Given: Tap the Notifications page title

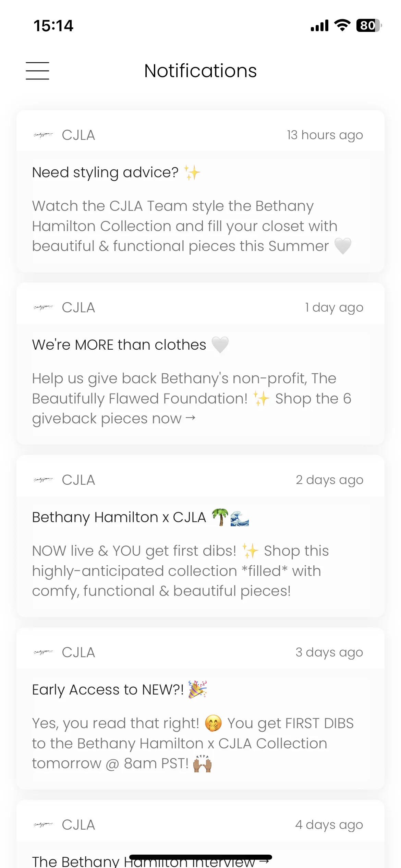Looking at the screenshot, I should [200, 71].
